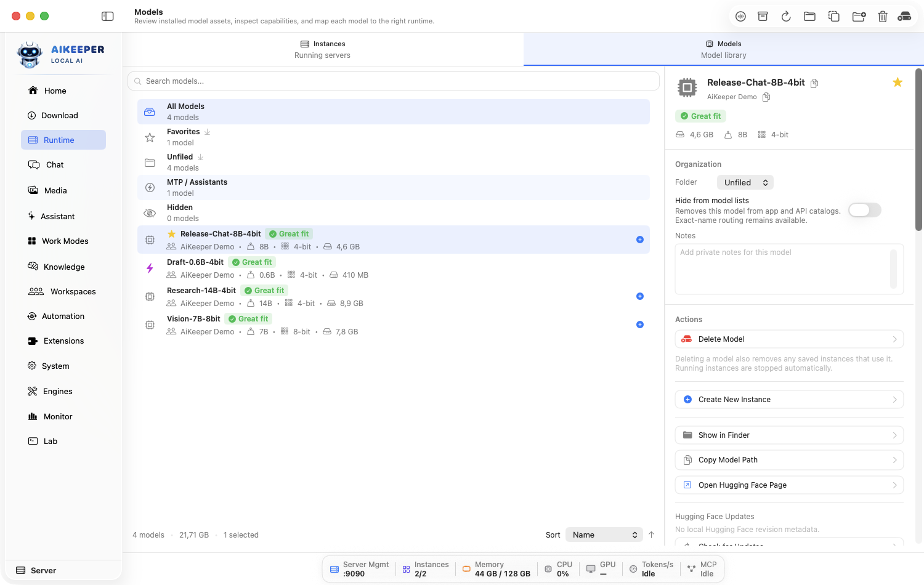Click the blue plus on Vision-7B-8bit row
Screen dimensions: 924x585
[x=640, y=325]
